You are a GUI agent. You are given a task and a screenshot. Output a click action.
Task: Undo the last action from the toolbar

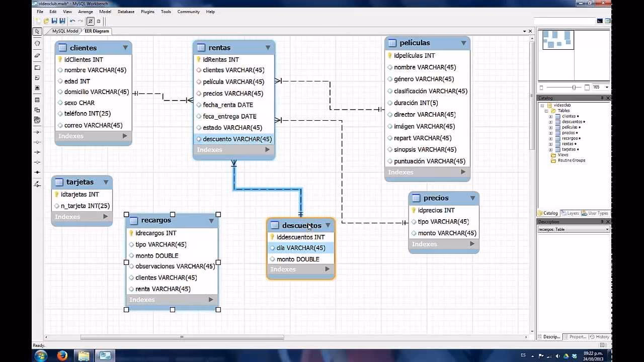(72, 21)
